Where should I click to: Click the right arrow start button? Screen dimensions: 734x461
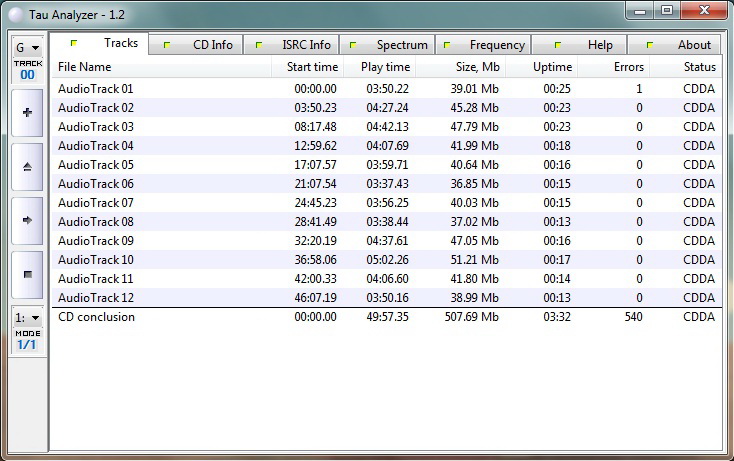tap(27, 220)
